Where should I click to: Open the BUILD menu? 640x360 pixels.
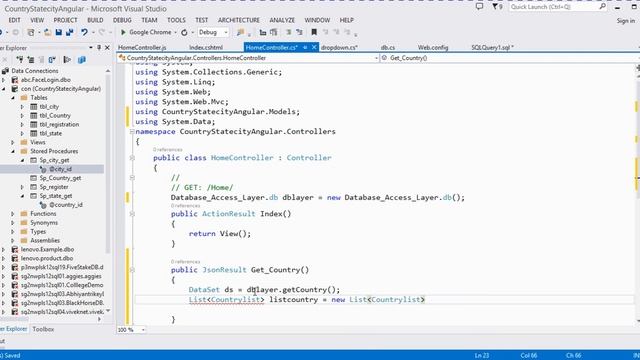click(x=95, y=20)
